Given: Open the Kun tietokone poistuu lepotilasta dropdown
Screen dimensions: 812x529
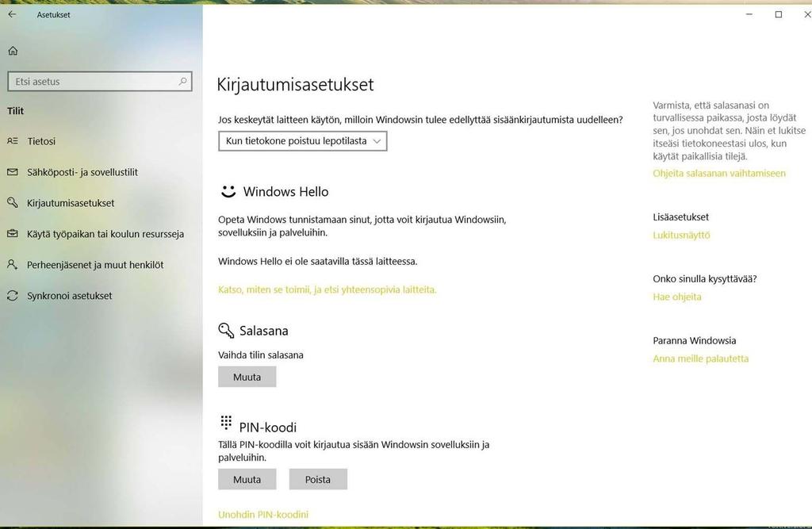Looking at the screenshot, I should pos(303,141).
